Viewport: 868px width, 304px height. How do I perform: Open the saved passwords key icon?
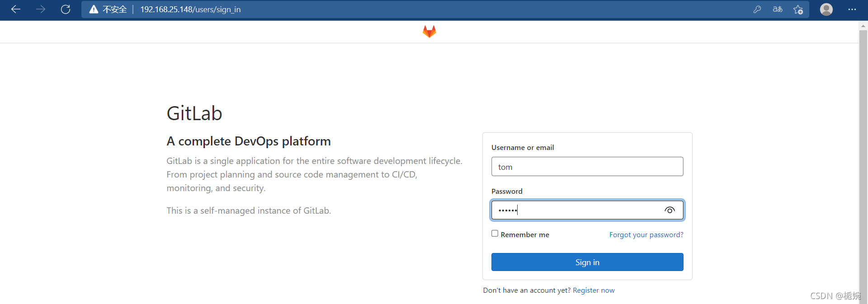pos(757,9)
